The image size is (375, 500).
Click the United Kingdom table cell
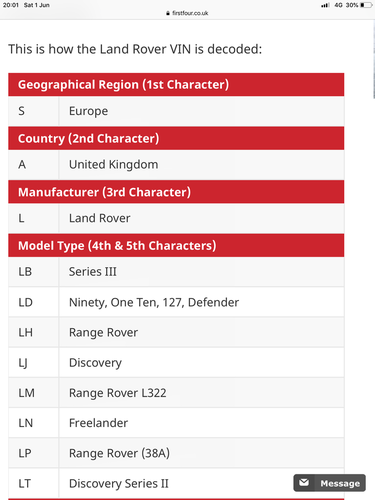[x=201, y=165]
